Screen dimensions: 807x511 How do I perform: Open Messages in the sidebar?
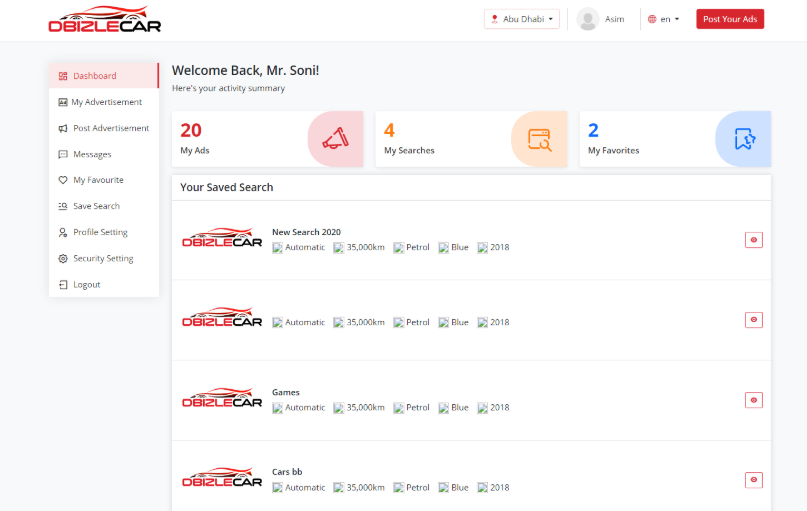point(104,154)
